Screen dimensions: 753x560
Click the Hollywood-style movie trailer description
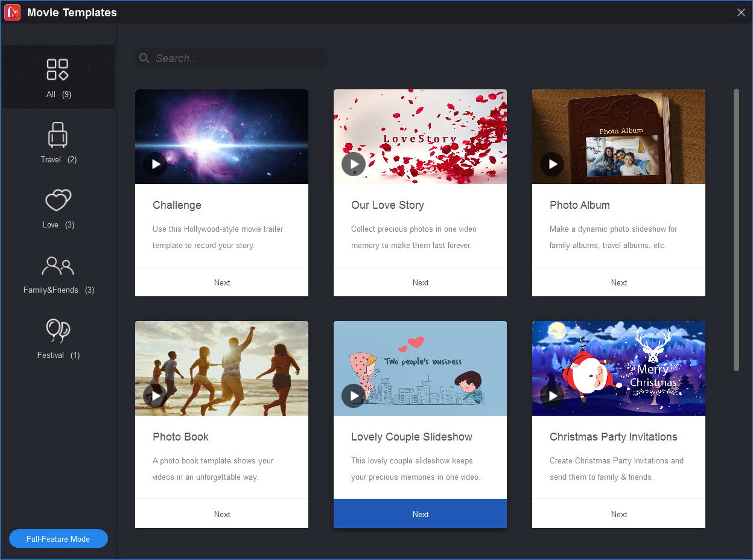coord(218,237)
